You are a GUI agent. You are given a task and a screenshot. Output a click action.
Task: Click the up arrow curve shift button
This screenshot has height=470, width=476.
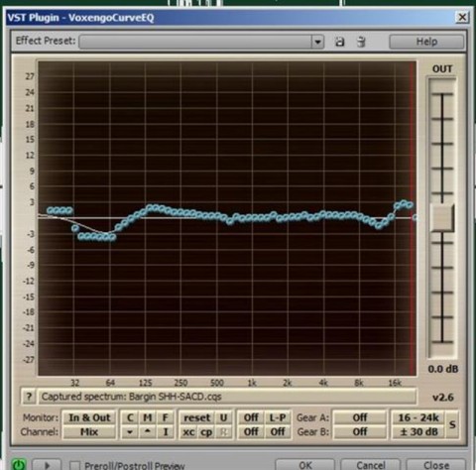point(148,431)
